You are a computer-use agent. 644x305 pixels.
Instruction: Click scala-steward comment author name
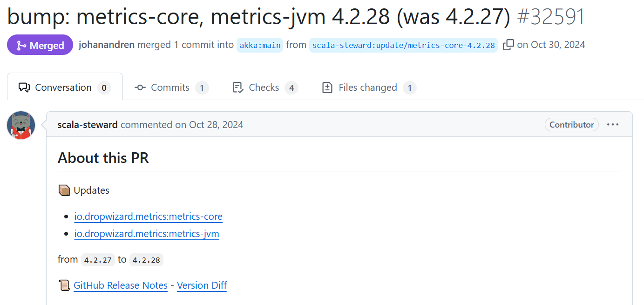coord(88,125)
